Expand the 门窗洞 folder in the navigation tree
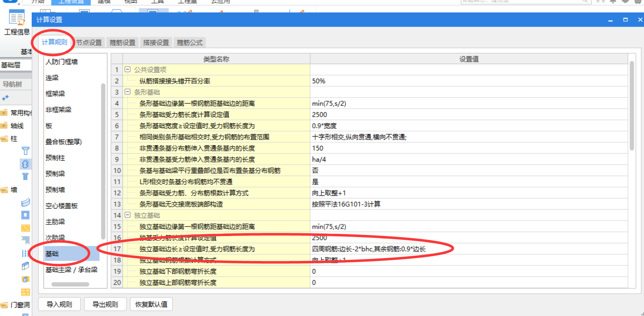The image size is (644, 316). coord(4,305)
